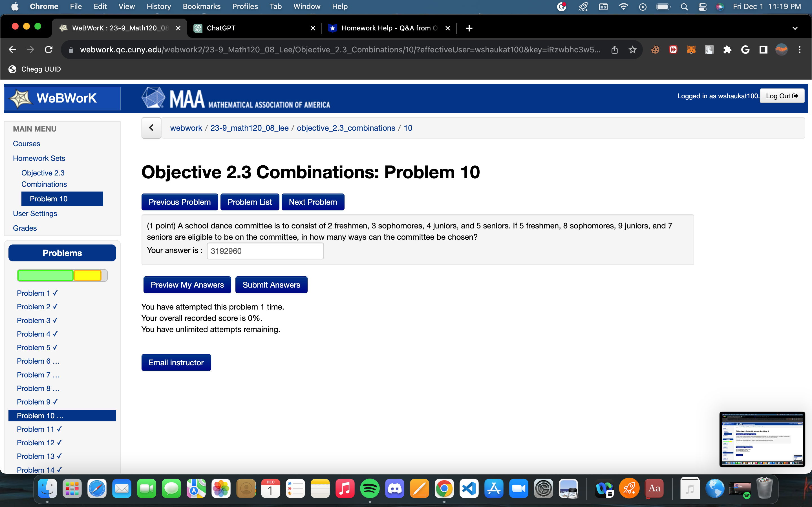Bookmark this page via the star icon

632,49
